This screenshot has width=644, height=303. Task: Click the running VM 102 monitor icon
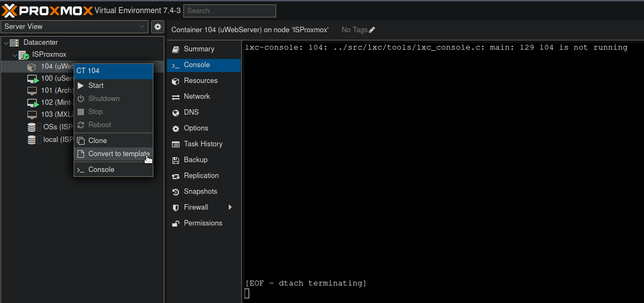coord(32,103)
